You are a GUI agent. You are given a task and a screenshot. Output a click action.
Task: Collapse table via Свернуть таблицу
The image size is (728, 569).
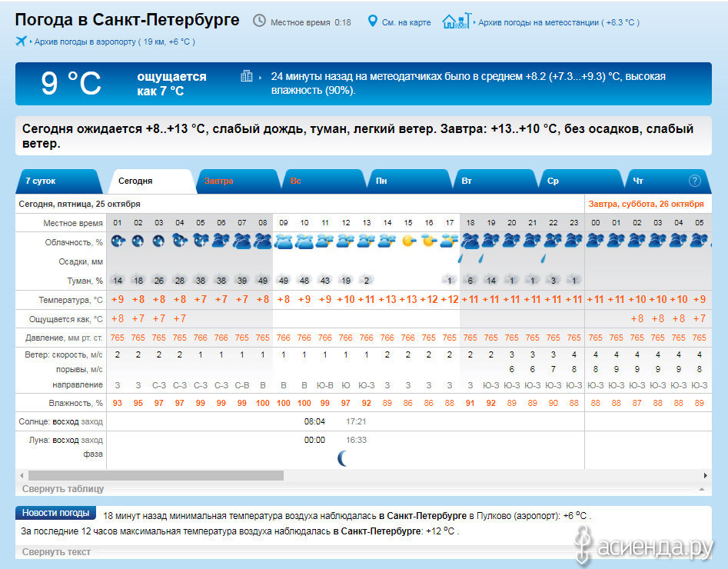[x=63, y=488]
